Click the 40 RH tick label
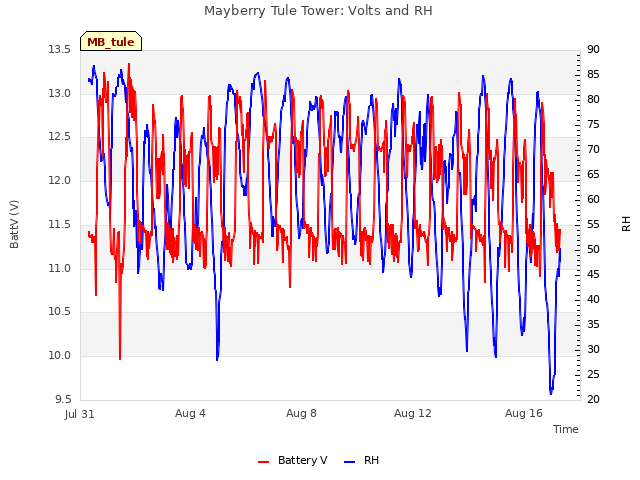Image resolution: width=640 pixels, height=480 pixels. click(593, 299)
